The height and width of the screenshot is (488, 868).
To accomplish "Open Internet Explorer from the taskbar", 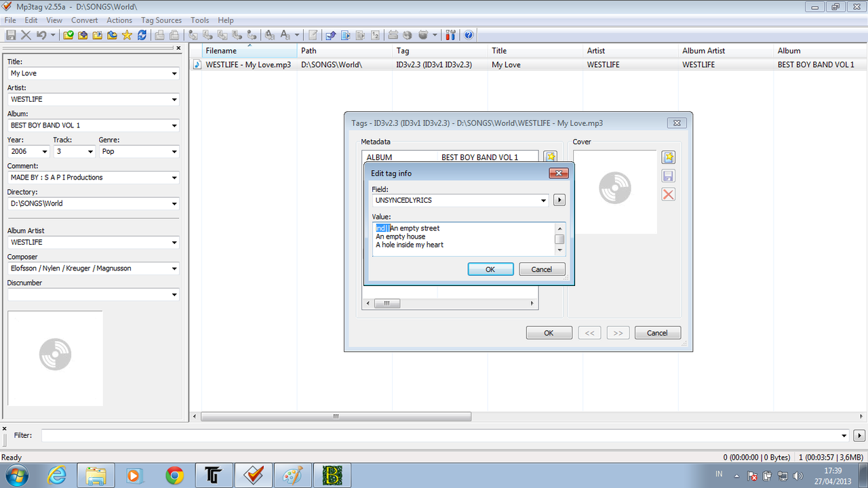I will pyautogui.click(x=57, y=476).
